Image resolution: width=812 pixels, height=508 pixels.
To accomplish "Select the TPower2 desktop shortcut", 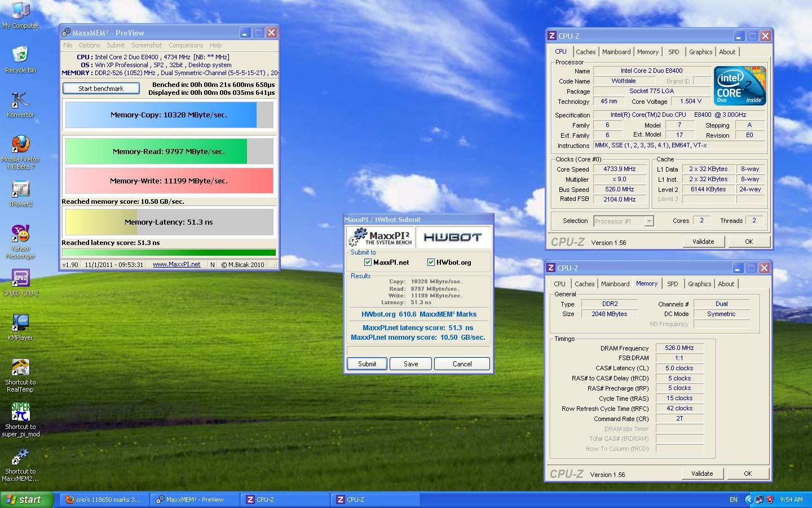I will 20,194.
